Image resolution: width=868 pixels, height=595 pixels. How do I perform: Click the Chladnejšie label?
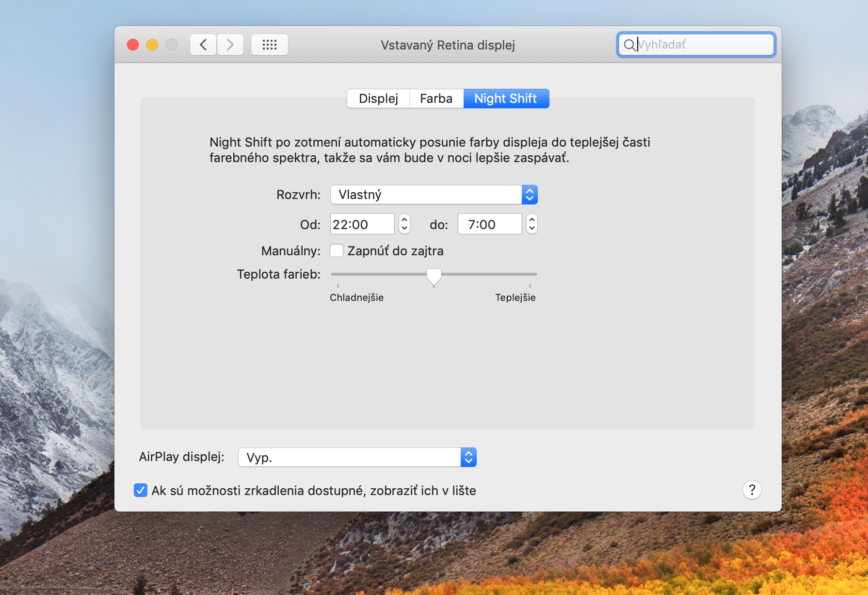click(356, 297)
